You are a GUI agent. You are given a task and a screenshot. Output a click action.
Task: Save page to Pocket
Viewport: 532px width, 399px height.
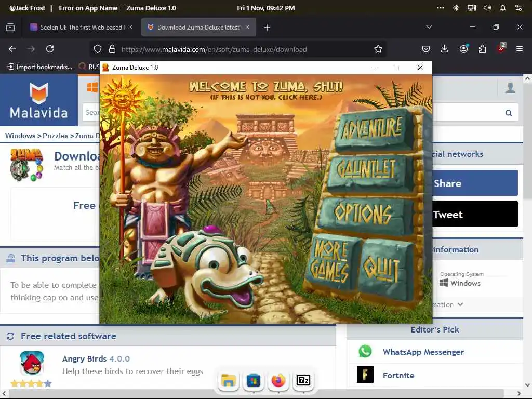click(x=426, y=49)
